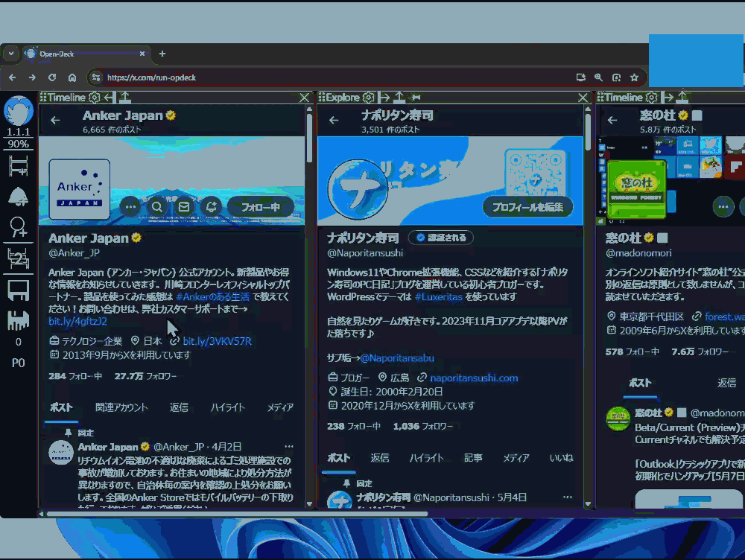
Task: Open ellipsis menu on pinned ナポリタン寿司 post
Action: 567,497
